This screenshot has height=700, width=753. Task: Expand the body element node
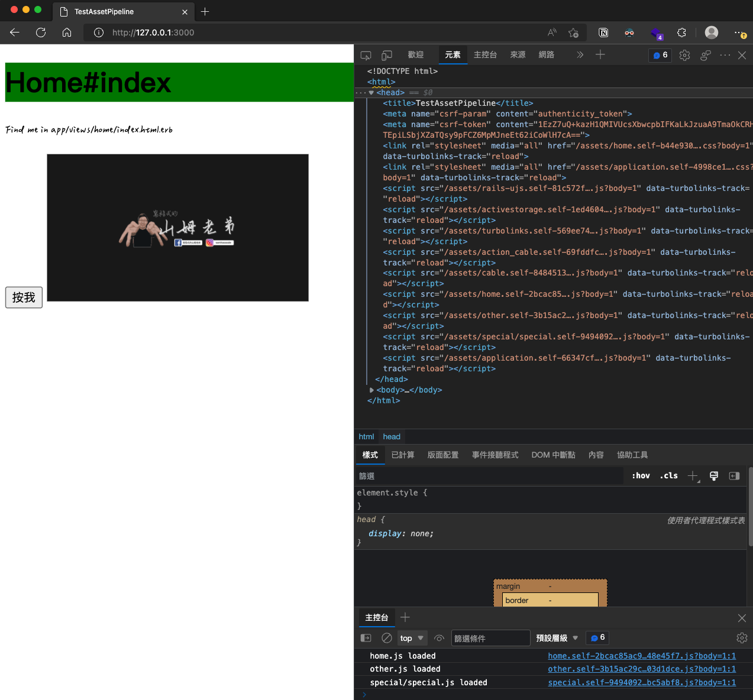point(371,390)
